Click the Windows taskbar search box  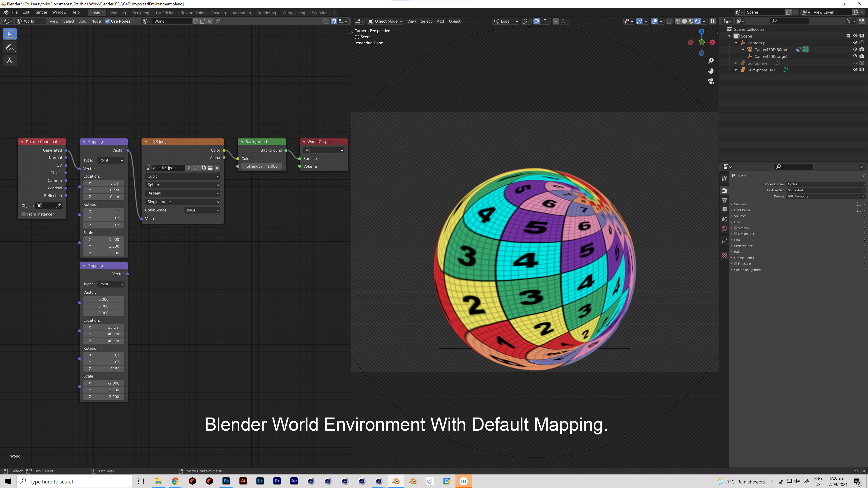(75, 481)
